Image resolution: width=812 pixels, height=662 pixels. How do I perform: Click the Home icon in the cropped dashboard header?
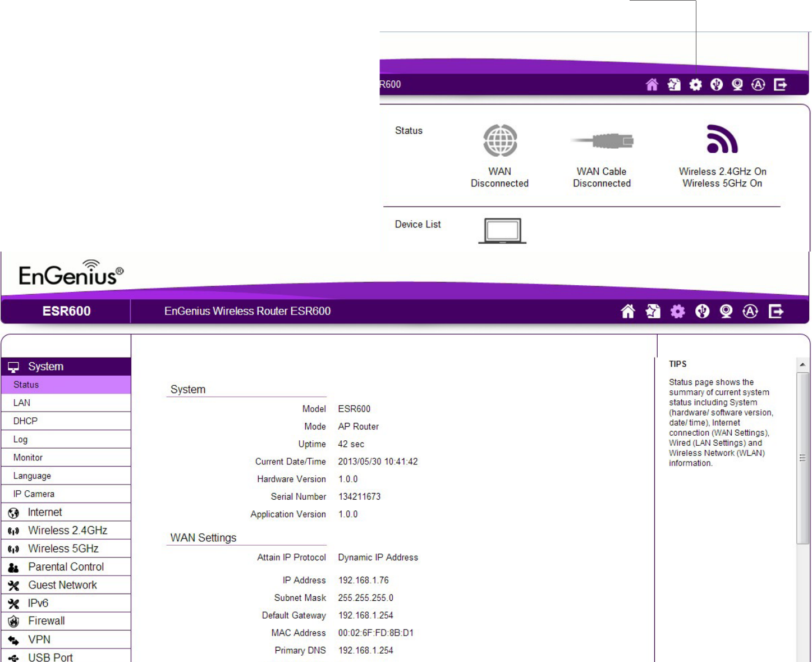click(652, 85)
